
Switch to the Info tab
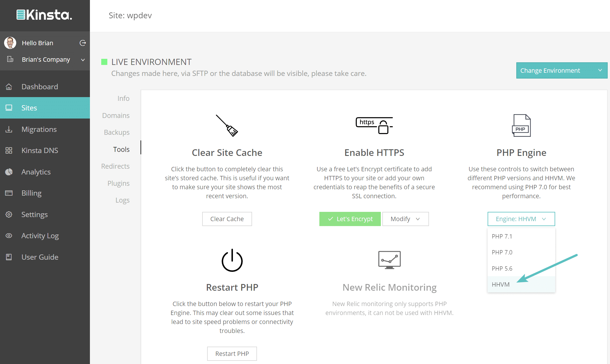[x=123, y=98]
